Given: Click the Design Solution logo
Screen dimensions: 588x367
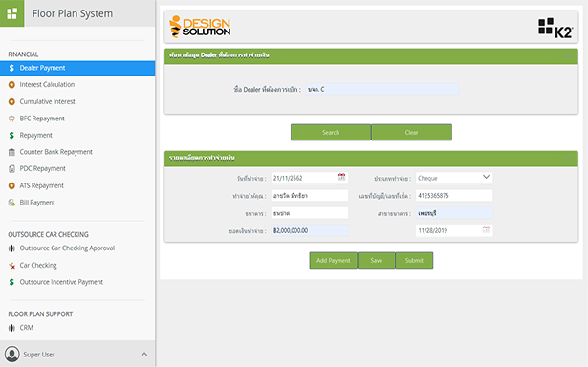Looking at the screenshot, I should tap(200, 27).
